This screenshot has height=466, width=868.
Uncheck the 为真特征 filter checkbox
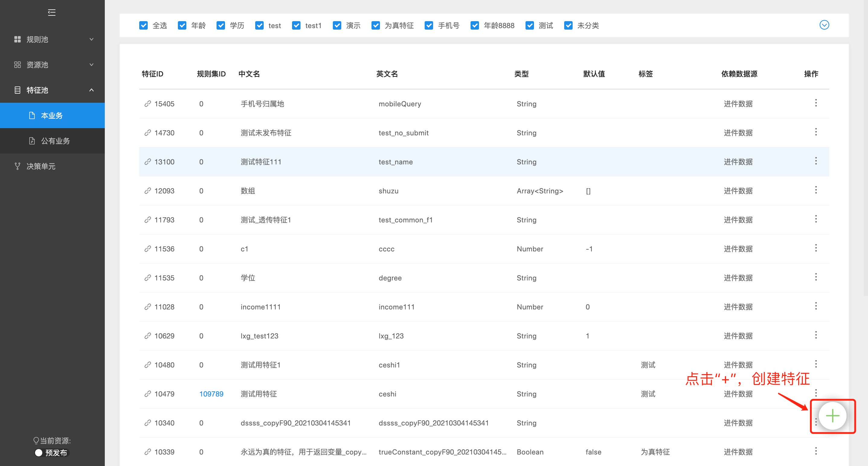[x=376, y=25]
